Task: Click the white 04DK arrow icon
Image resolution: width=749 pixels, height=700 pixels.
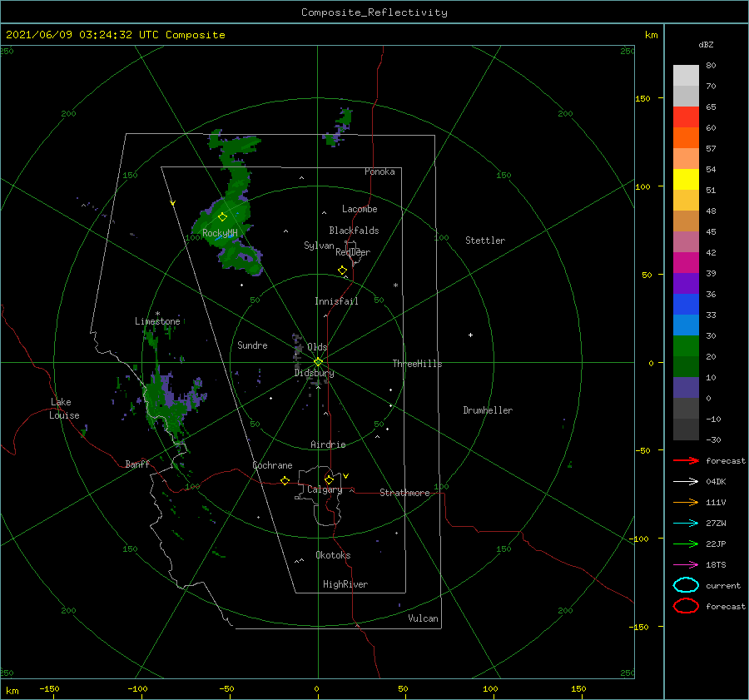Action: click(x=686, y=481)
